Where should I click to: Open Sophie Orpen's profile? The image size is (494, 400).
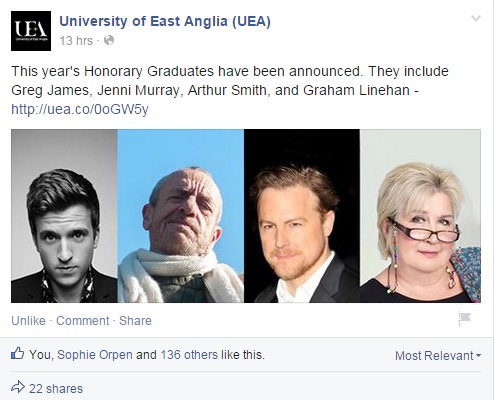click(95, 355)
